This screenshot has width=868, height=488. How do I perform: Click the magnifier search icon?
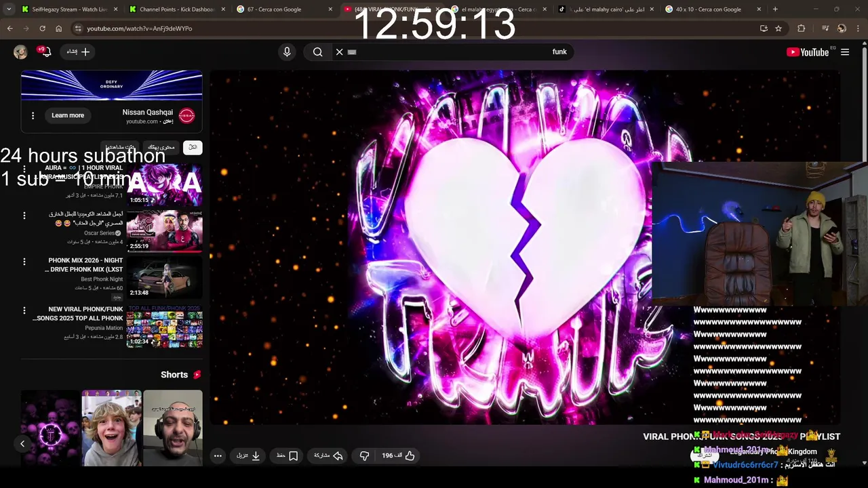(317, 52)
